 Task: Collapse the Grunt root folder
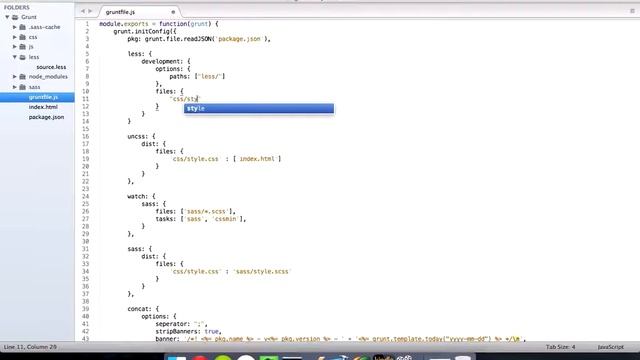(7, 17)
